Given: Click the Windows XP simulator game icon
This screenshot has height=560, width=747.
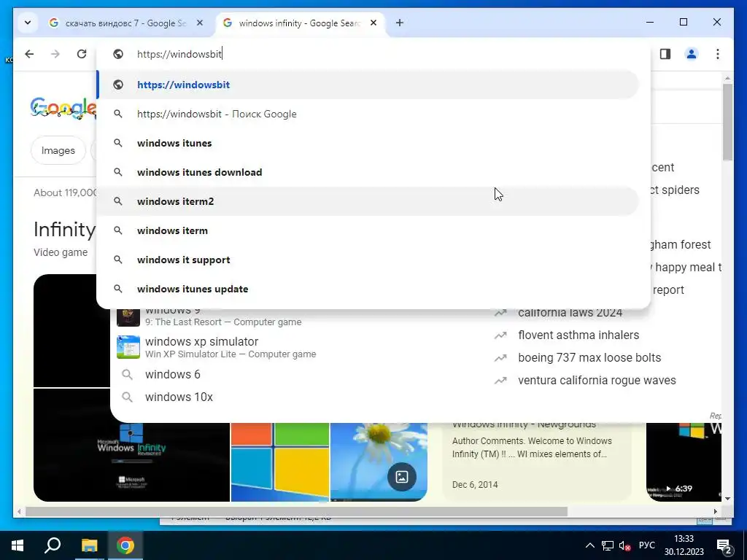Looking at the screenshot, I should click(128, 347).
